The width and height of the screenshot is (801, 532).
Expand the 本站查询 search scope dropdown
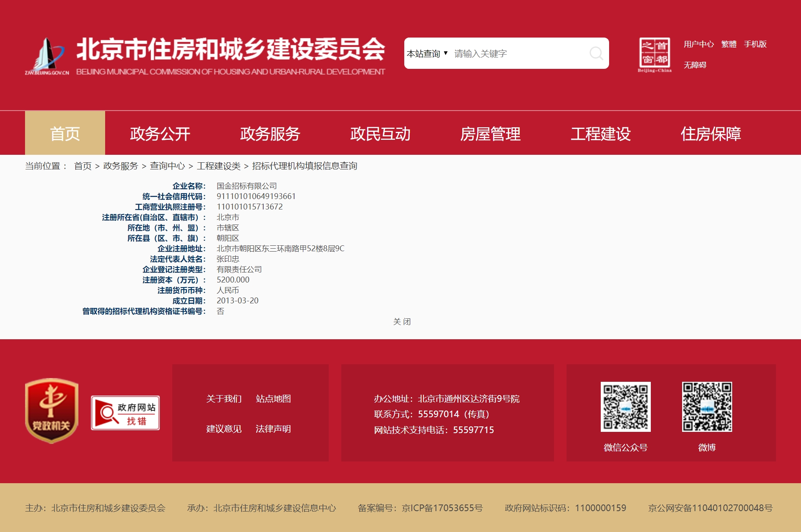tap(427, 53)
